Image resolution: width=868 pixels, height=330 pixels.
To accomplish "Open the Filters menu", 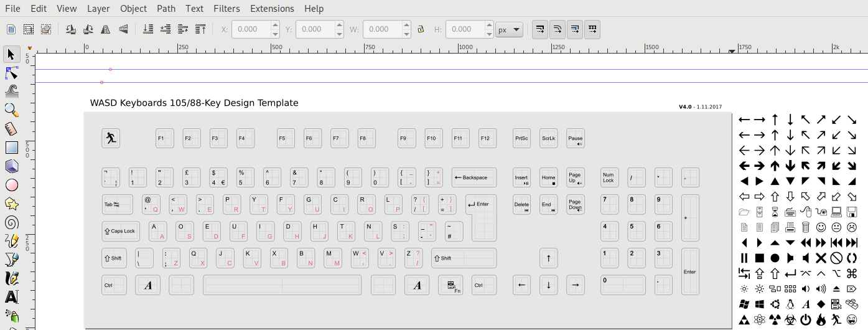I will [227, 9].
